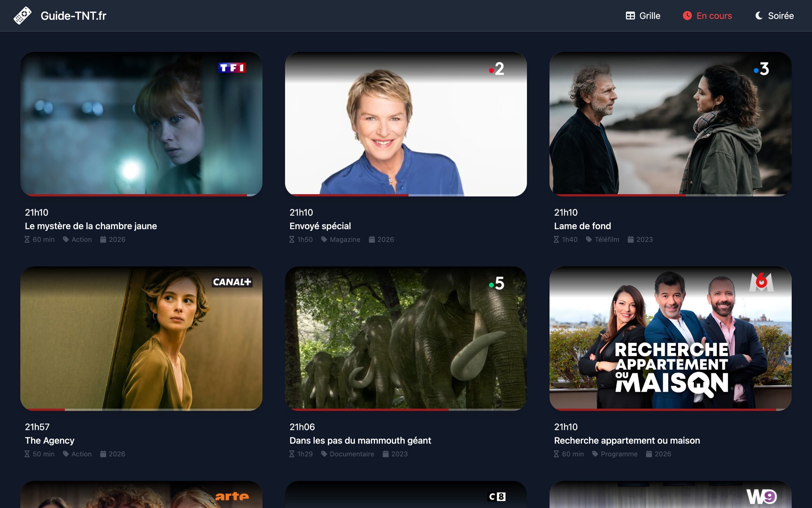Screen dimensions: 812x508
Task: Click the moon icon beside Soirée
Action: pos(759,16)
